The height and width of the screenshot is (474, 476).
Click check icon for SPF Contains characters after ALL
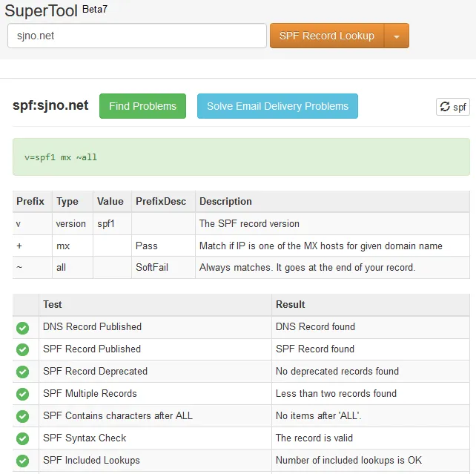23,416
